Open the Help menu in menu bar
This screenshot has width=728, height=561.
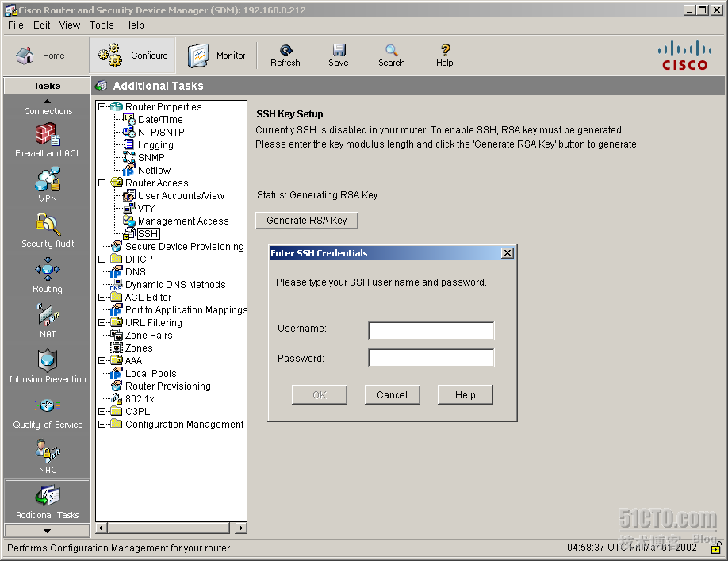pos(134,25)
